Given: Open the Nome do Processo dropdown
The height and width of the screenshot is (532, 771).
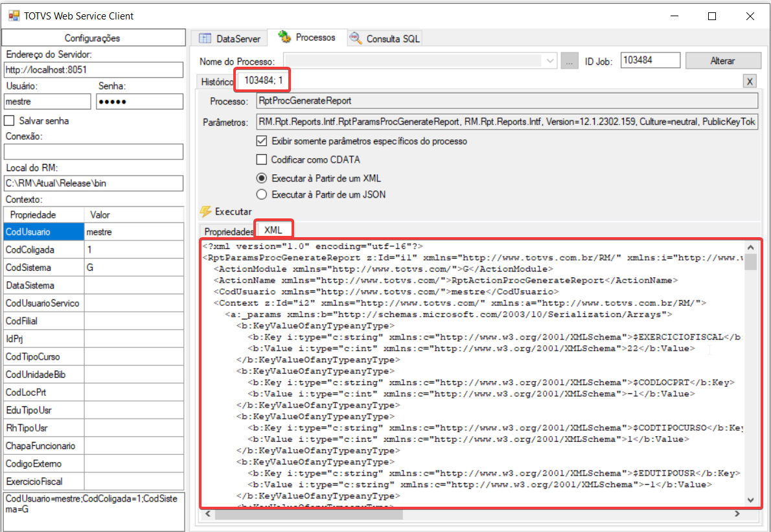Looking at the screenshot, I should (x=549, y=61).
